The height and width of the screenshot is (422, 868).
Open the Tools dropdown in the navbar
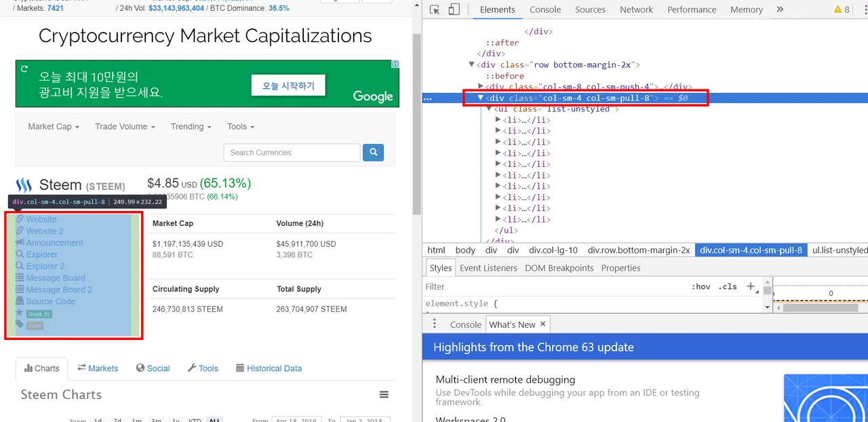pyautogui.click(x=241, y=127)
